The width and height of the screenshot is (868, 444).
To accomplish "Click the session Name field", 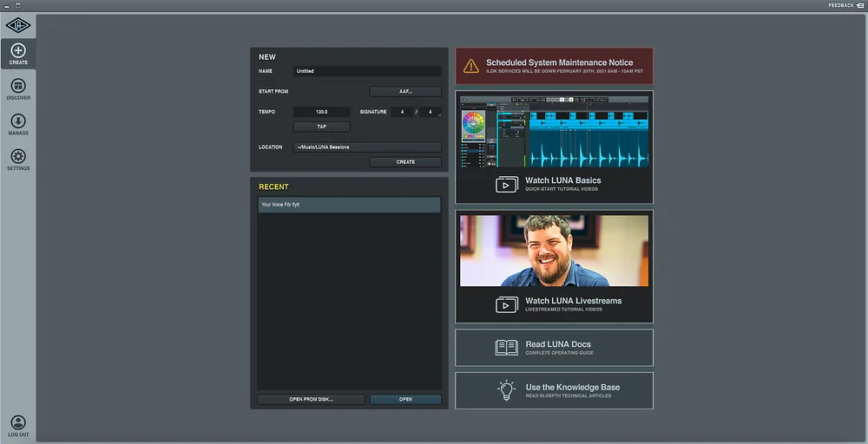I will click(x=367, y=71).
